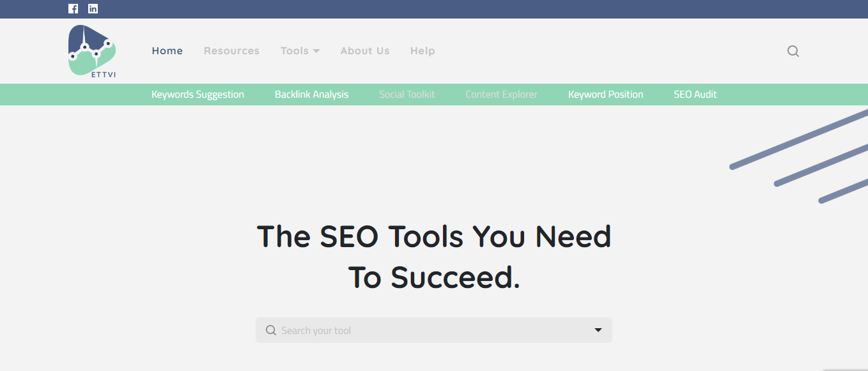The width and height of the screenshot is (868, 371).
Task: Expand the Tools dropdown arrow
Action: (316, 51)
